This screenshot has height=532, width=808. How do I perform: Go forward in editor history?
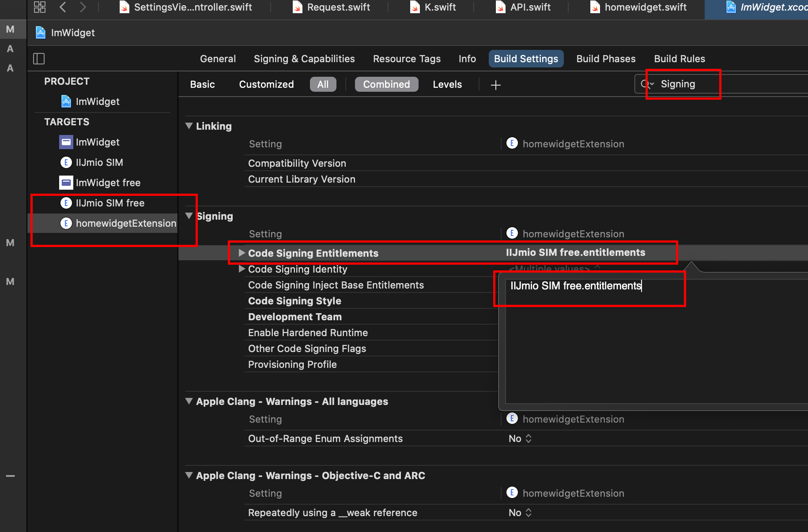[83, 7]
